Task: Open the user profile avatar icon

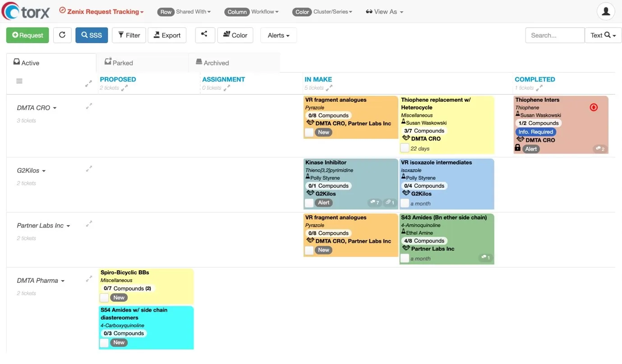Action: point(606,12)
